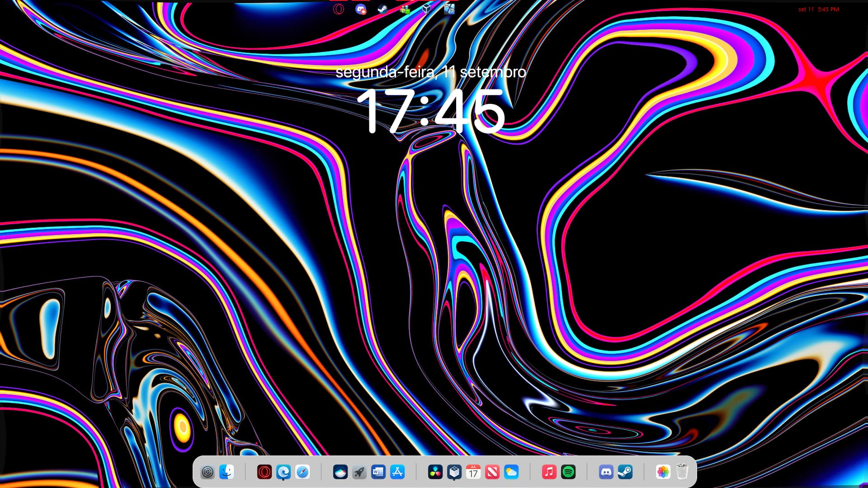Launch Opera GX browser from the dock
This screenshot has width=868, height=488.
click(x=264, y=472)
